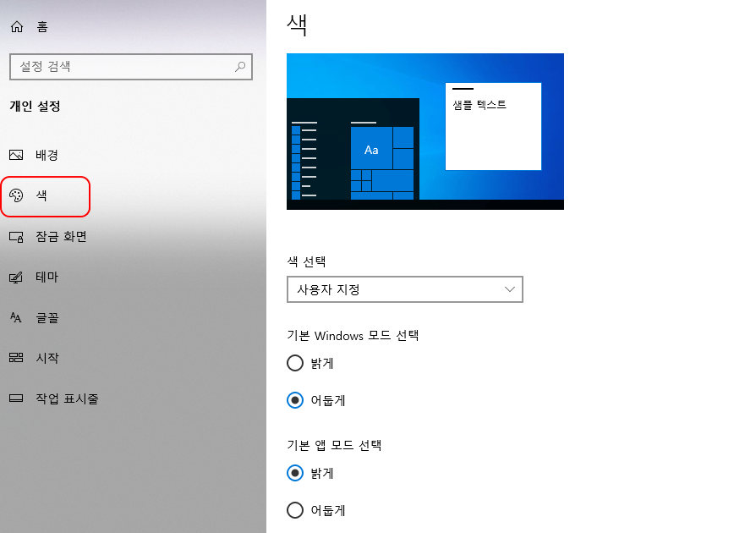This screenshot has width=756, height=533.
Task: Click the Aa tile in the preview
Action: click(x=371, y=147)
